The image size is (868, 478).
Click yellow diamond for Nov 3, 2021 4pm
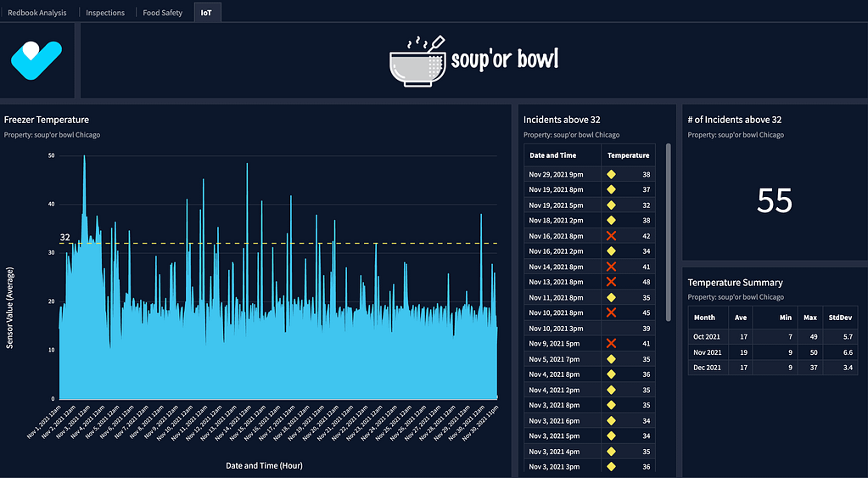pos(611,452)
